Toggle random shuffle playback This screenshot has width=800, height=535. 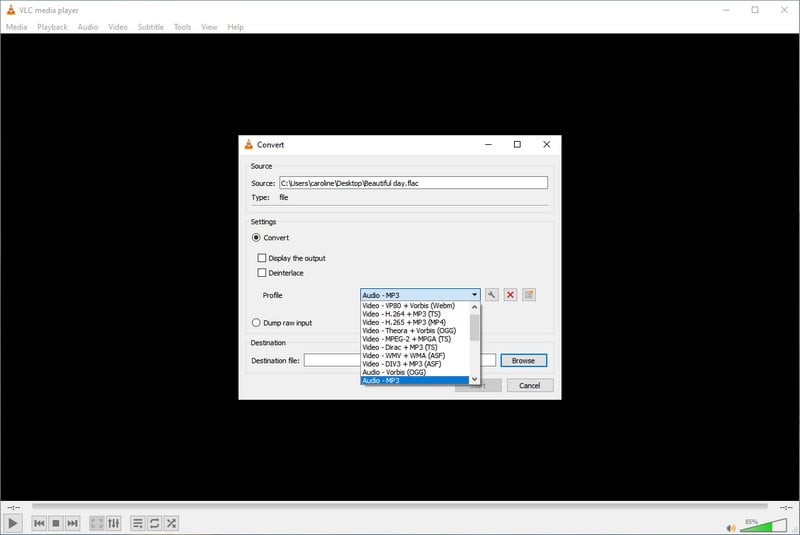point(171,523)
